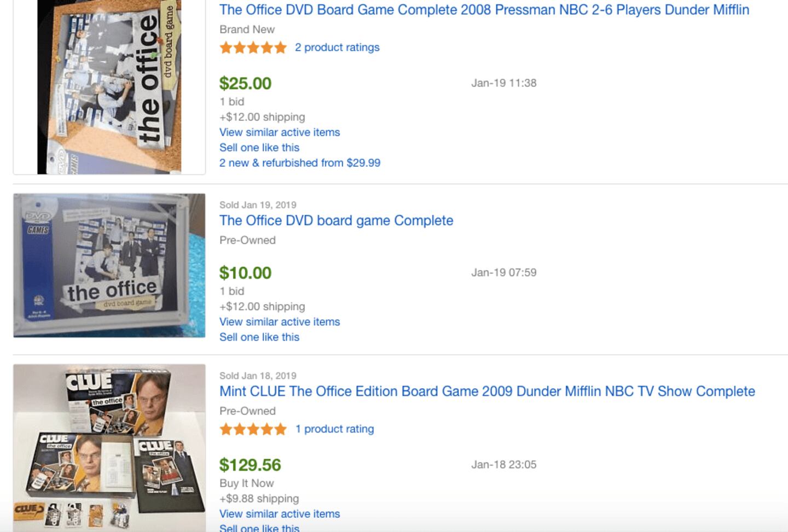Open The Office DVD board game Complete listing
Screen dimensions: 788x532
[x=336, y=221]
